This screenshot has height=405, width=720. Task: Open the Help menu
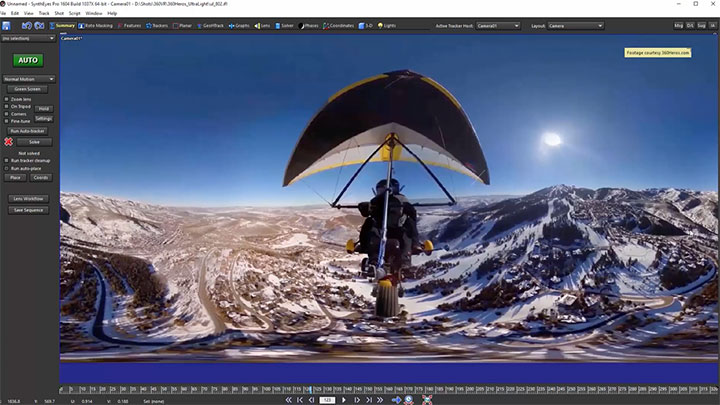112,13
